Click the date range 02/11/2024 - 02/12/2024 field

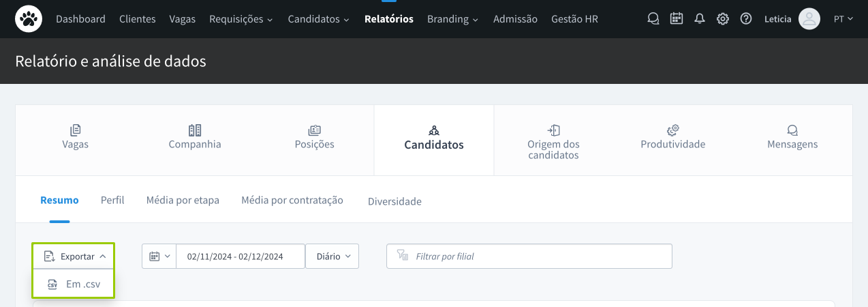tap(234, 257)
